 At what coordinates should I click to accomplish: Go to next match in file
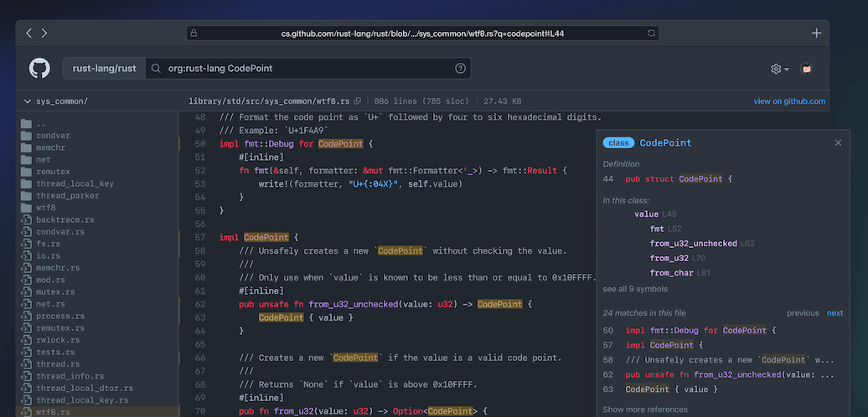coord(834,313)
